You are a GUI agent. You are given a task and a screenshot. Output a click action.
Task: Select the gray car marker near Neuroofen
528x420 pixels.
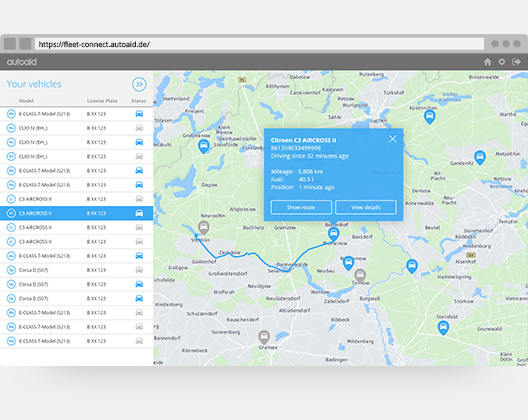pos(203,228)
